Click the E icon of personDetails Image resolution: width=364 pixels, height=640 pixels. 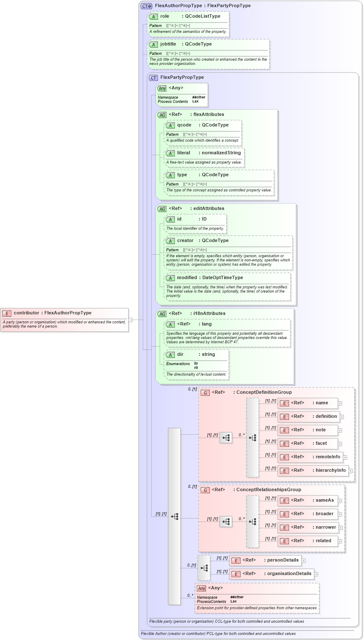pos(236,560)
